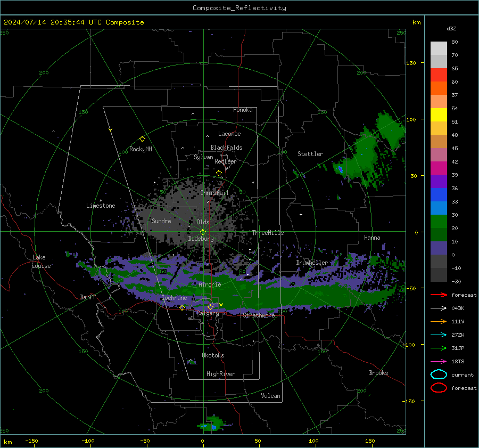Select the slate purple 0-10 dBZ swatch

pos(439,248)
